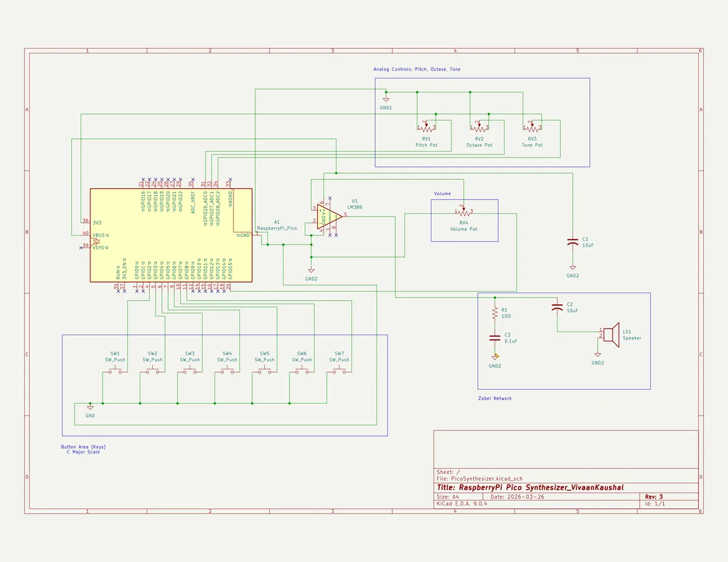The width and height of the screenshot is (728, 562).
Task: Click the '0.1uF' capacitor value
Action: pos(511,341)
